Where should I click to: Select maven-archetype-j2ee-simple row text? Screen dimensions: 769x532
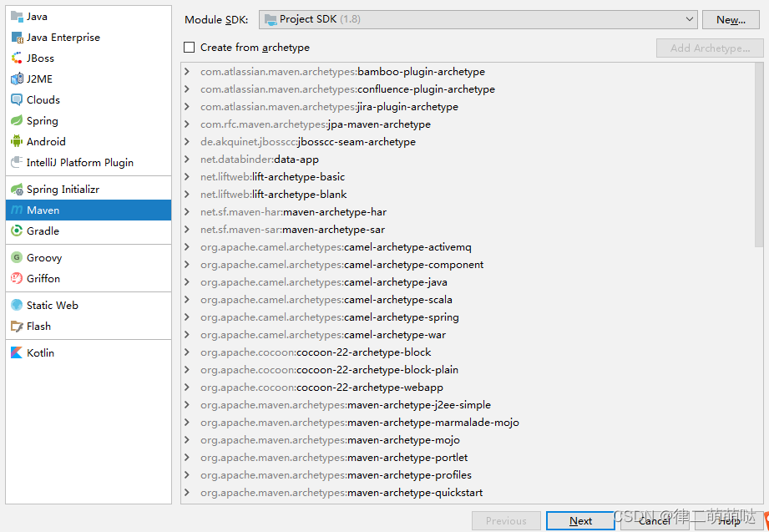[x=346, y=405]
